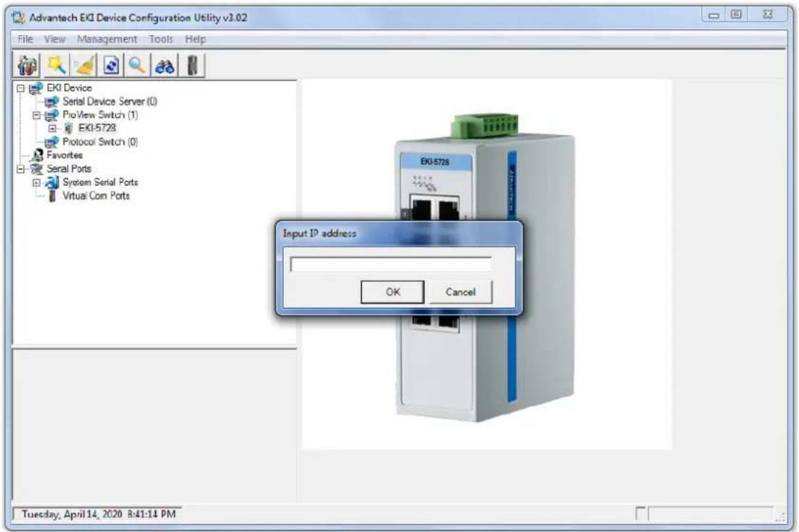Click the first toolbar icon showing people figures

(28, 66)
